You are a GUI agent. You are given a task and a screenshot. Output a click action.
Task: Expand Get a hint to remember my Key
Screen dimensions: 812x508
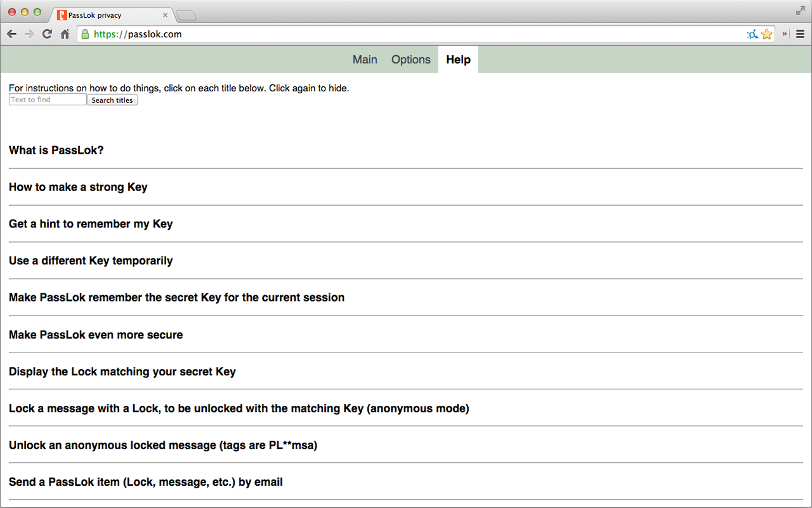point(91,224)
